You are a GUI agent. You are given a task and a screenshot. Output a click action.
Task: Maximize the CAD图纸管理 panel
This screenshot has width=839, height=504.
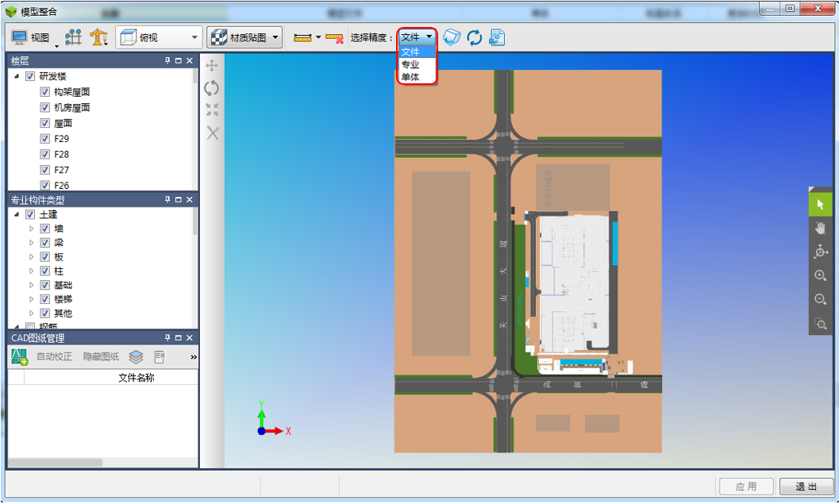[178, 337]
